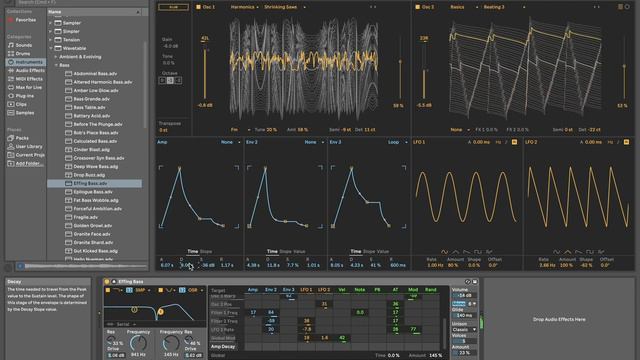Viewport: 640px width, 360px height.
Task: Expand the Sampler folder
Action: click(51, 23)
